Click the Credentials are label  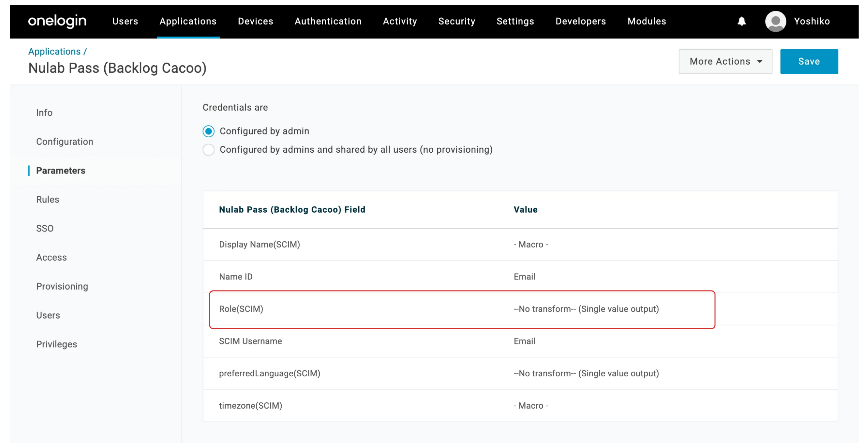[x=235, y=107]
